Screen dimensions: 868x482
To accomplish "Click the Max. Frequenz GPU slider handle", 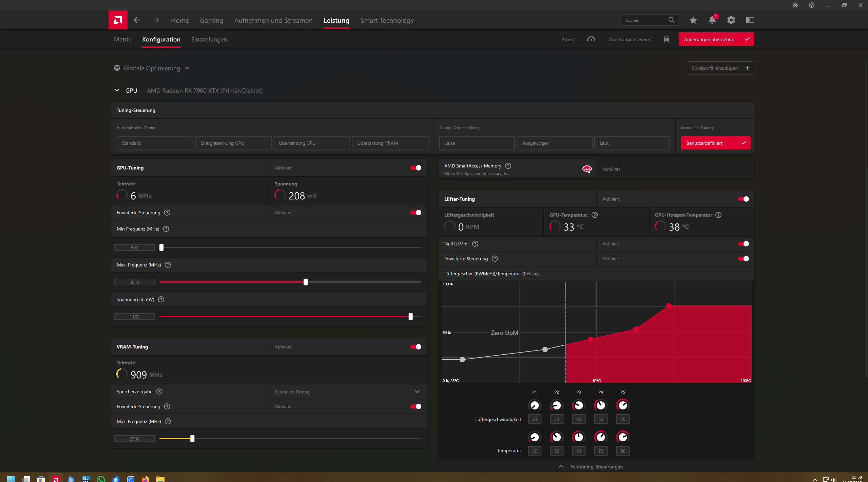I will pos(305,282).
